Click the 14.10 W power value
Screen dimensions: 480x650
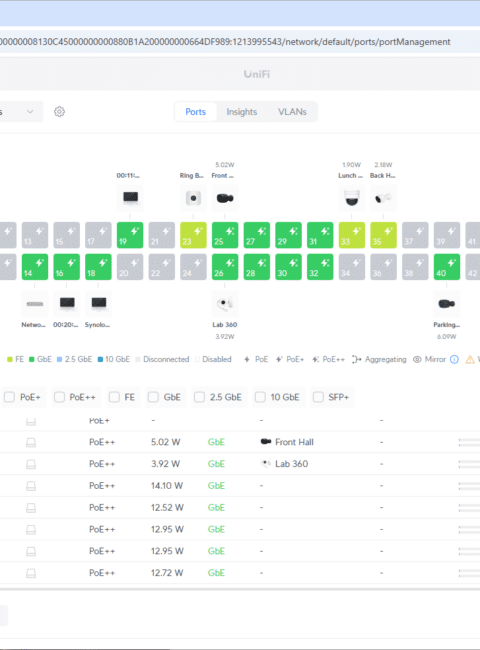[x=167, y=486]
